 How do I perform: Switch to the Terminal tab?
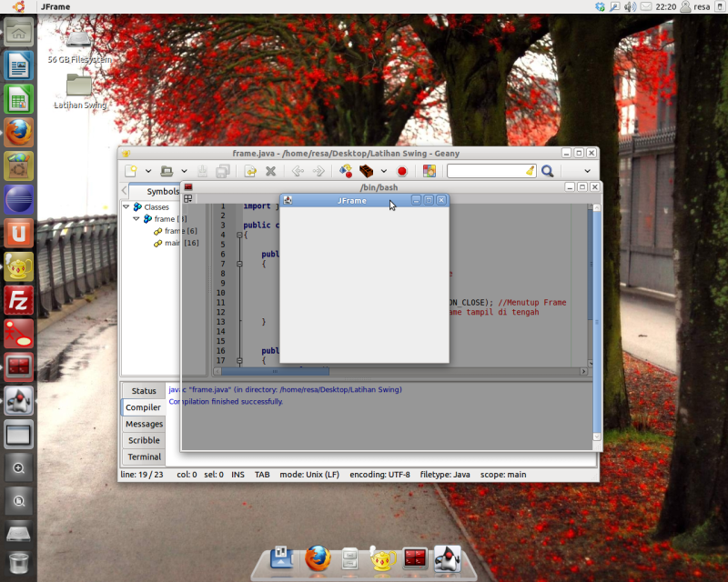(144, 457)
